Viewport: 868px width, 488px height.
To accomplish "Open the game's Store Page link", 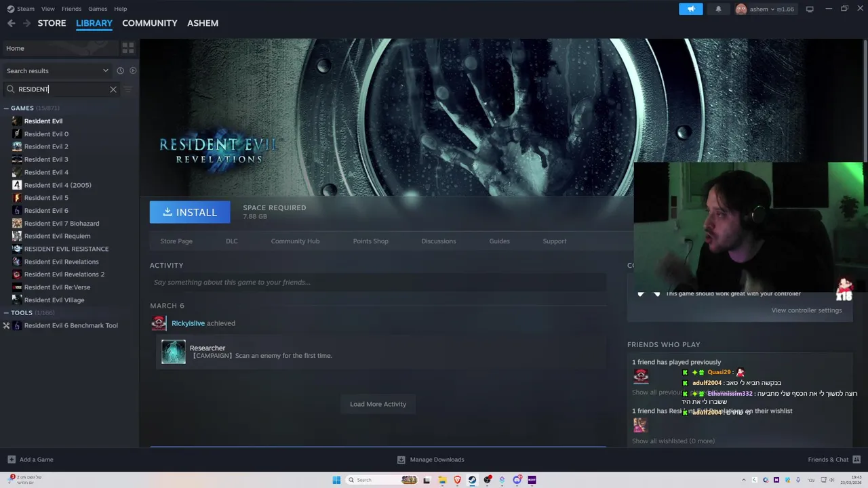I will 176,241.
